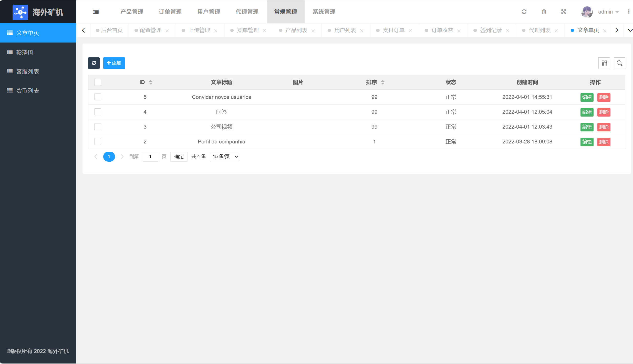Delete the 公司视频 article
The width and height of the screenshot is (633, 364).
(604, 127)
